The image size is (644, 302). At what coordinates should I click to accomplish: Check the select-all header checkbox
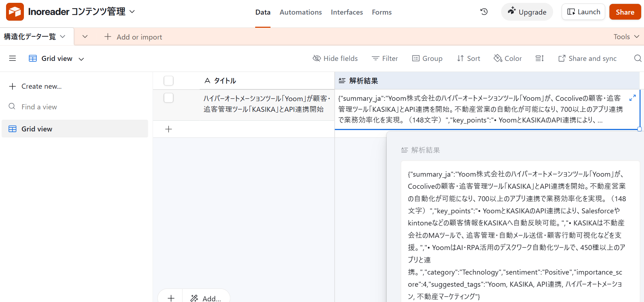click(169, 81)
